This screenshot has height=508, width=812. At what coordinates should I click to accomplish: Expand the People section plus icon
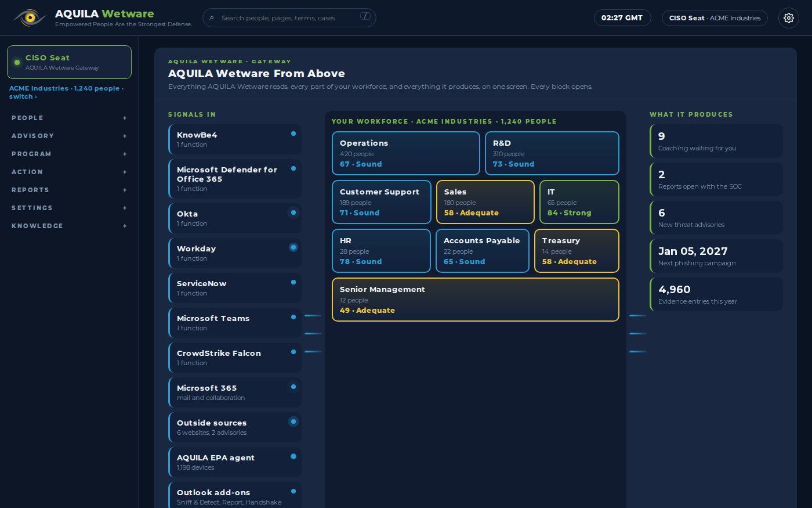pyautogui.click(x=125, y=118)
